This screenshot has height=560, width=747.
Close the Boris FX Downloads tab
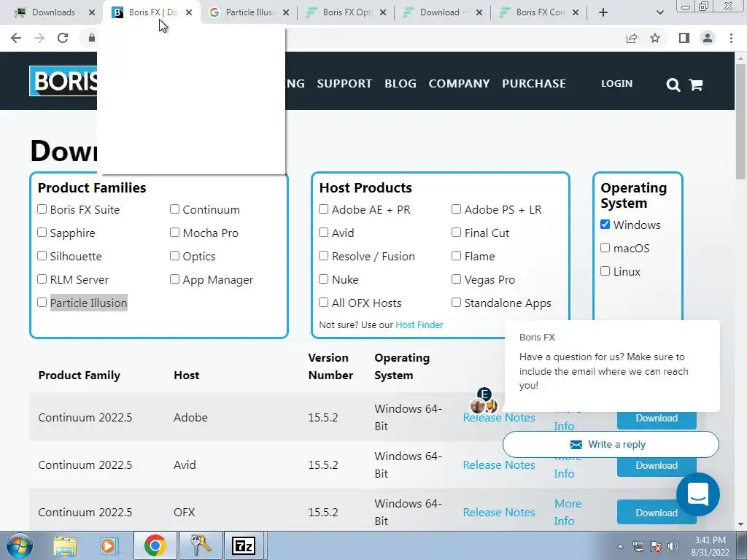coord(189,12)
